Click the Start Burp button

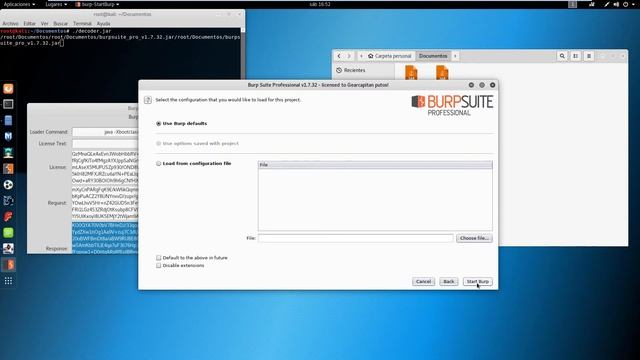pyautogui.click(x=478, y=282)
